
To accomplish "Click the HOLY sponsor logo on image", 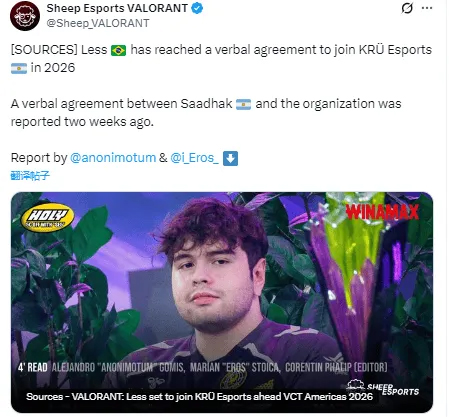I will coord(47,218).
